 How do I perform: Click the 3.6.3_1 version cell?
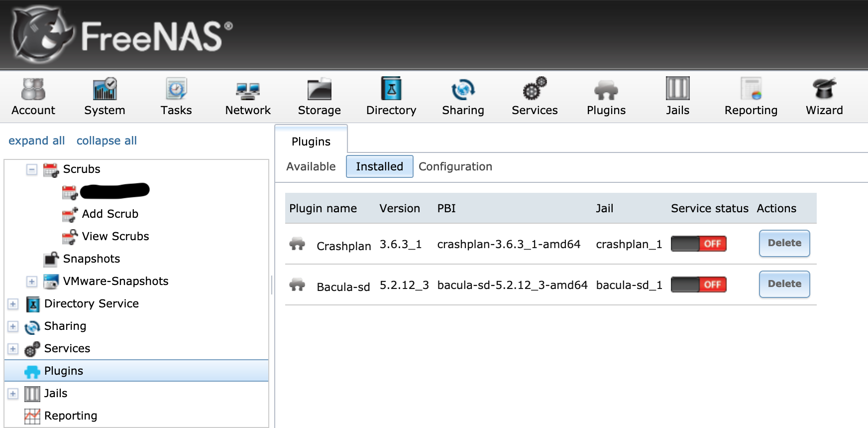401,244
